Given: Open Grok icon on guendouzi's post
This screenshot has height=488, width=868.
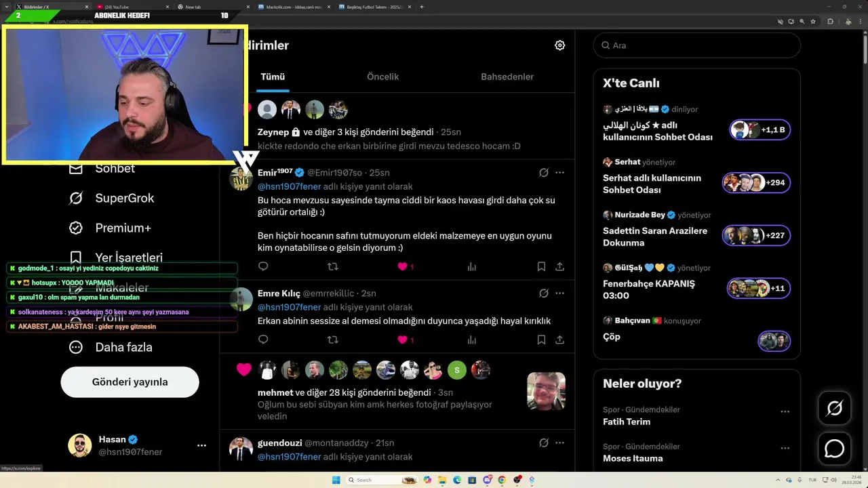Looking at the screenshot, I should click(543, 443).
